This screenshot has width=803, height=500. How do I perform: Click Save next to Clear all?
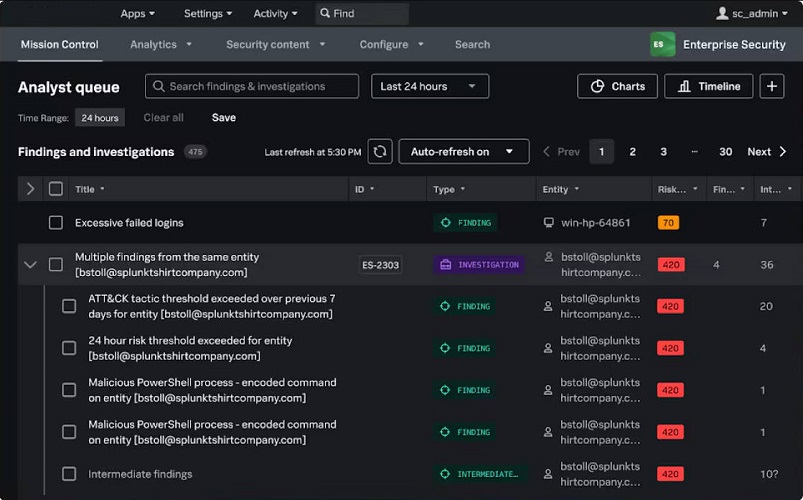[224, 117]
